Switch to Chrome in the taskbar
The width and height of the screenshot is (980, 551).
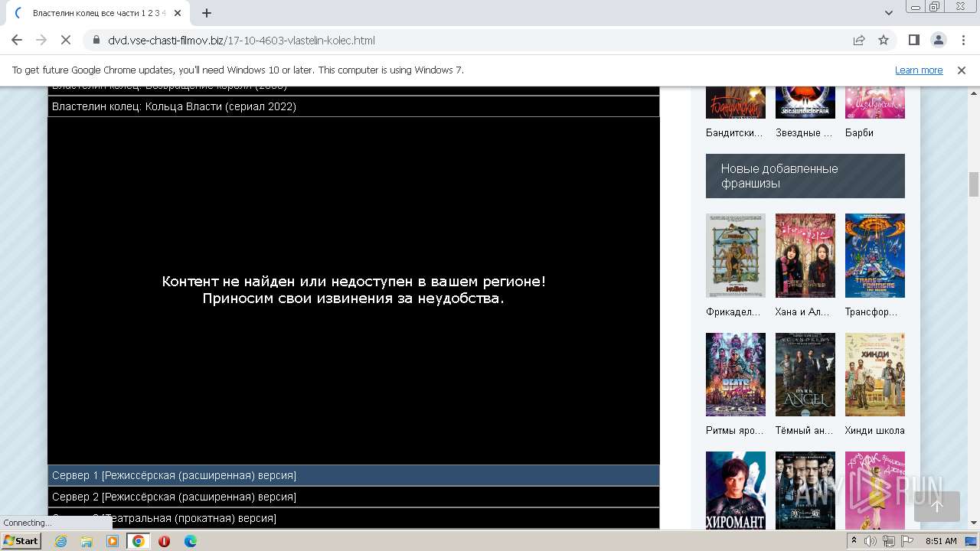139,541
